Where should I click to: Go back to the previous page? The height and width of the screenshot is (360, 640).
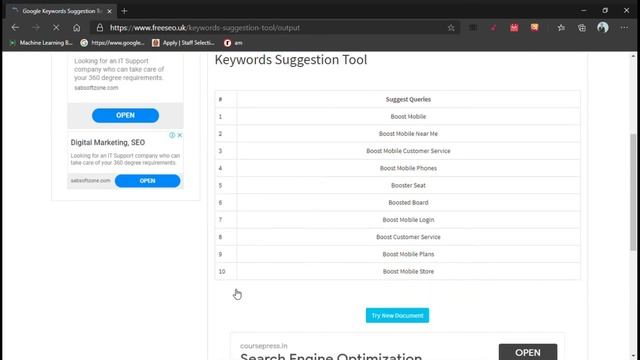coord(15,28)
